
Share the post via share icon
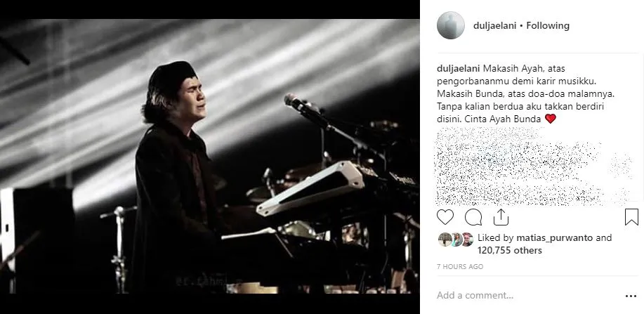point(501,217)
